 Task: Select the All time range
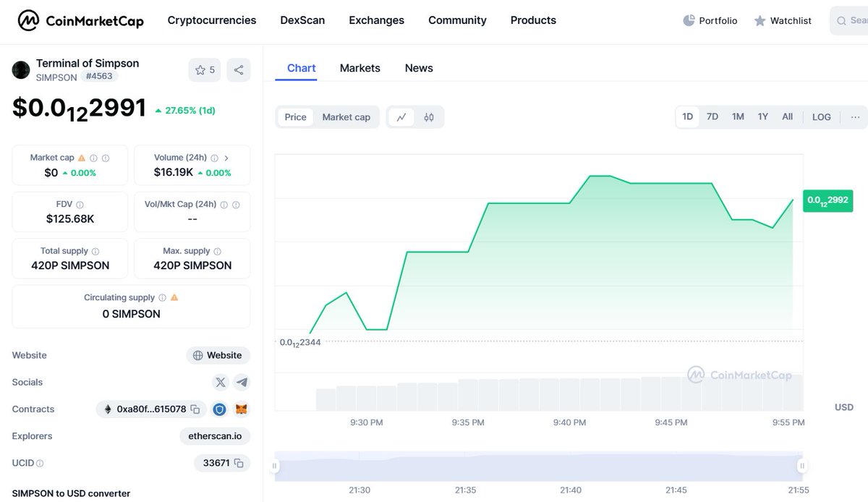pos(788,116)
